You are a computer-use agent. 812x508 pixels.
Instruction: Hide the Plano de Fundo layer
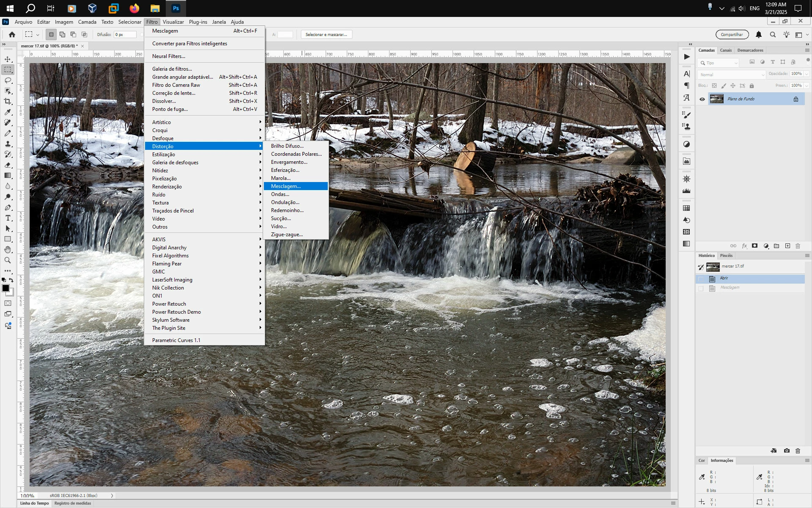[x=702, y=99]
